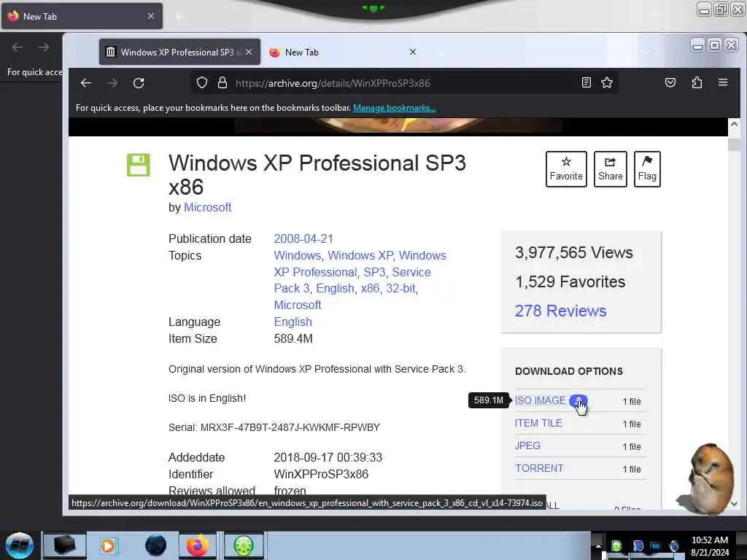Open the Service Pack 3 topic link
The image size is (747, 560).
point(352,281)
